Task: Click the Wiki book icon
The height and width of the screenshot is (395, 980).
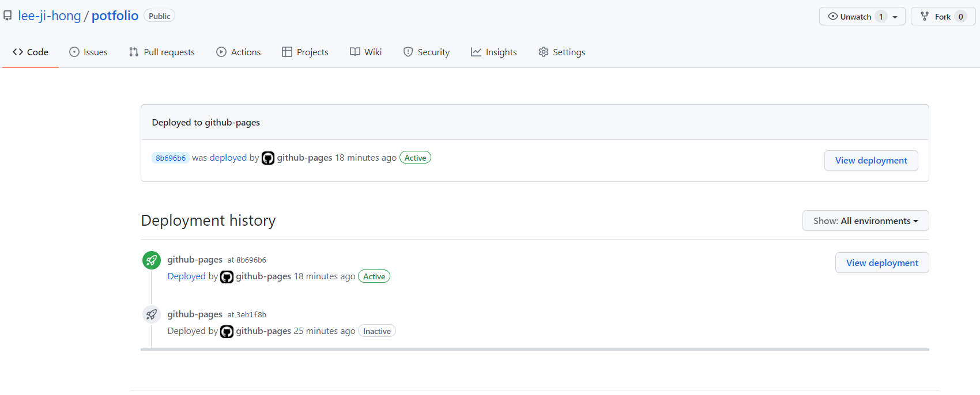Action: (x=355, y=52)
